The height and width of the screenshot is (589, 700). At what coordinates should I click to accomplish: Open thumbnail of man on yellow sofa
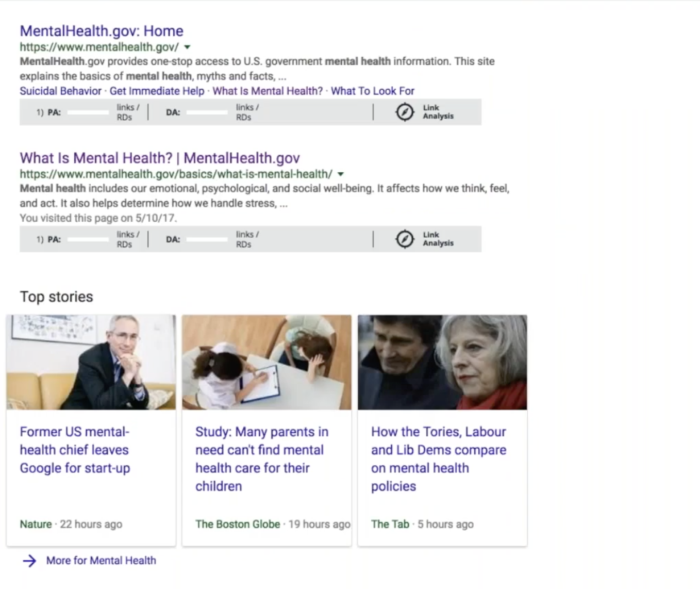(91, 363)
